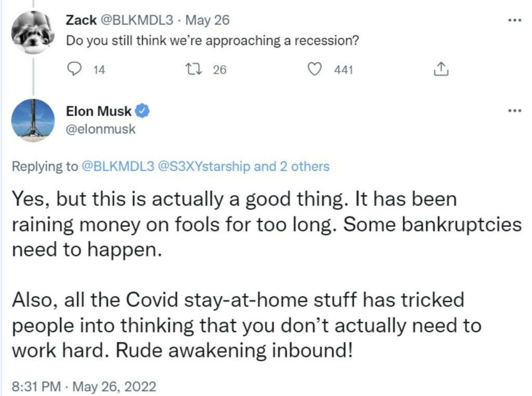The height and width of the screenshot is (396, 532).
Task: Click the share icon on Zack's tweet
Action: pos(441,69)
